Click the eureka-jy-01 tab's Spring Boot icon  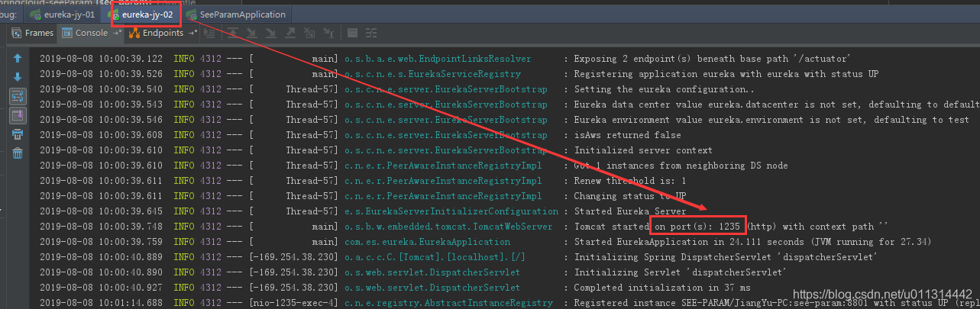pyautogui.click(x=35, y=14)
